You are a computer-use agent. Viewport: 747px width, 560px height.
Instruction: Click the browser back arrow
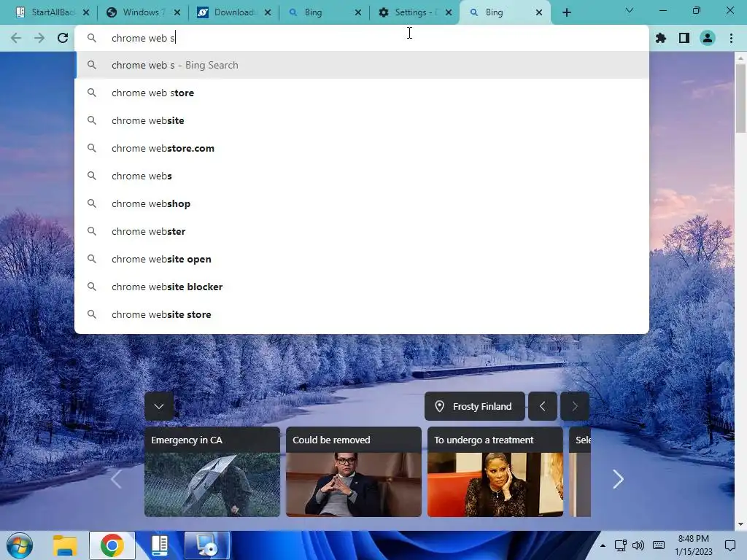(x=16, y=38)
